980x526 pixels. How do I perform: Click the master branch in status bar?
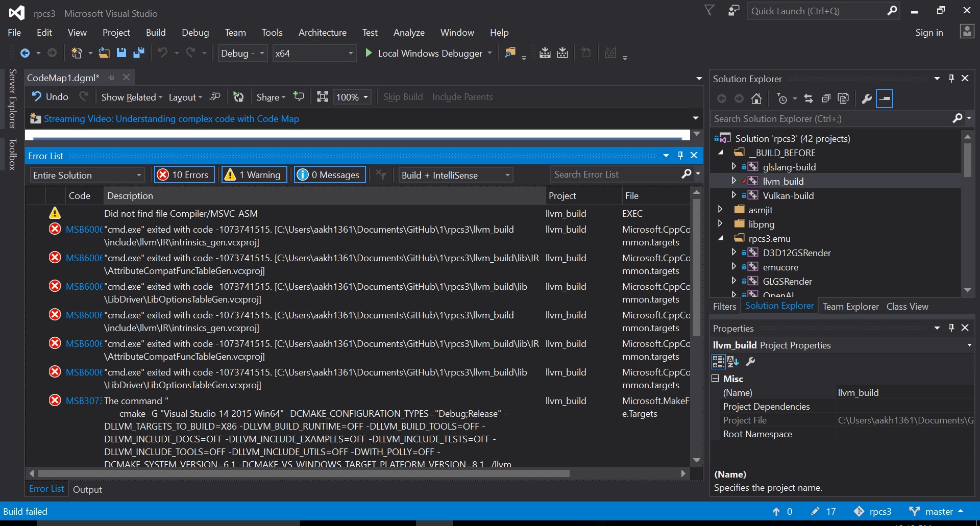point(938,511)
